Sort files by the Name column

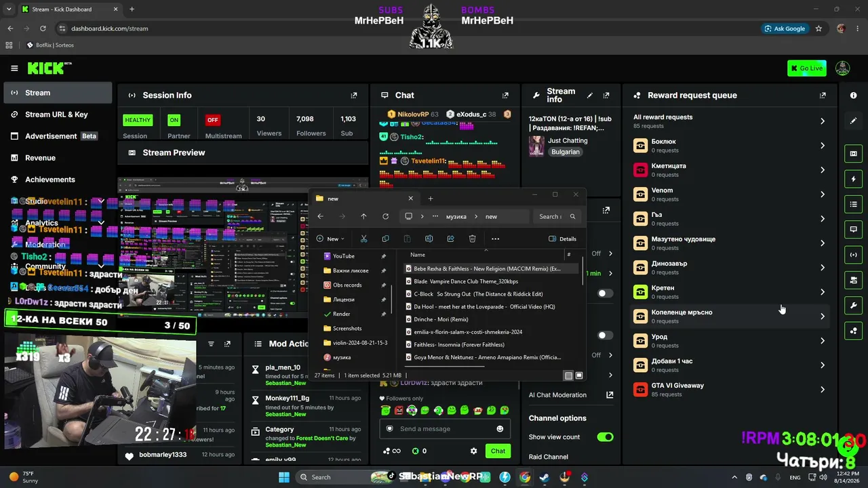pyautogui.click(x=418, y=255)
